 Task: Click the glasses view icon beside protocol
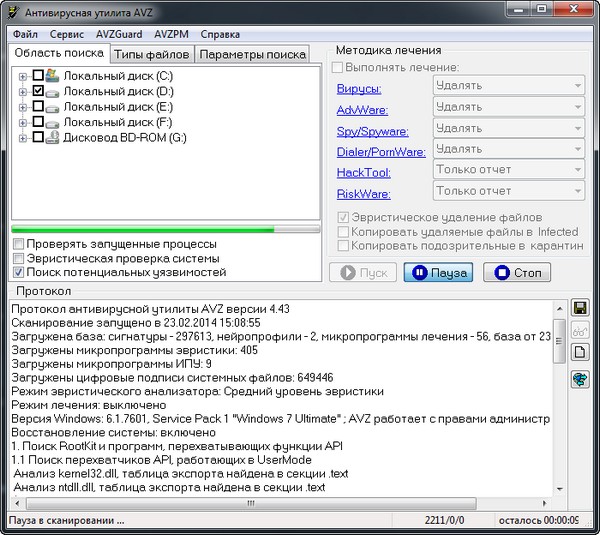[x=579, y=329]
